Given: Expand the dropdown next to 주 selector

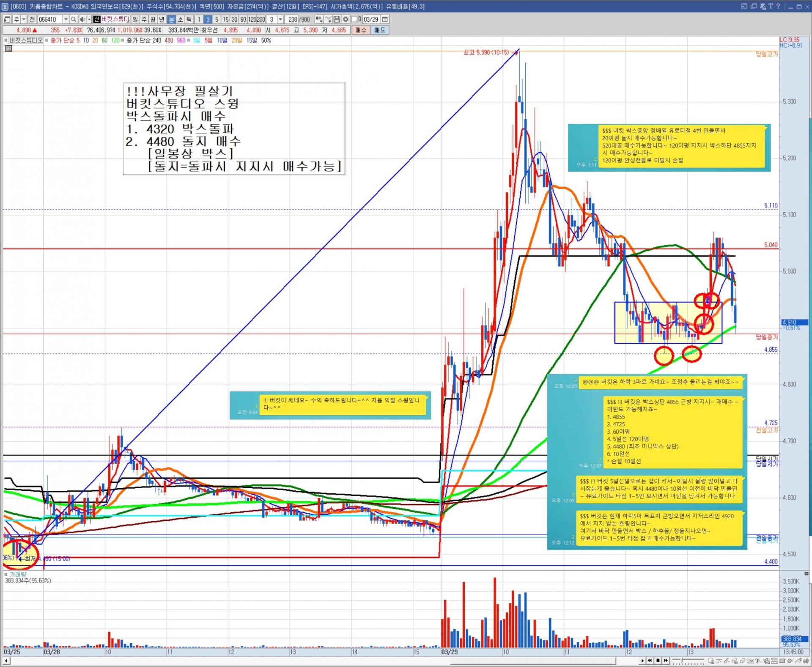Looking at the screenshot, I should 24,19.
